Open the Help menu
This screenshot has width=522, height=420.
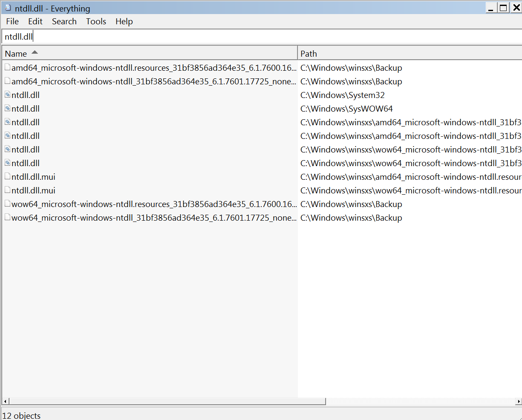[124, 21]
